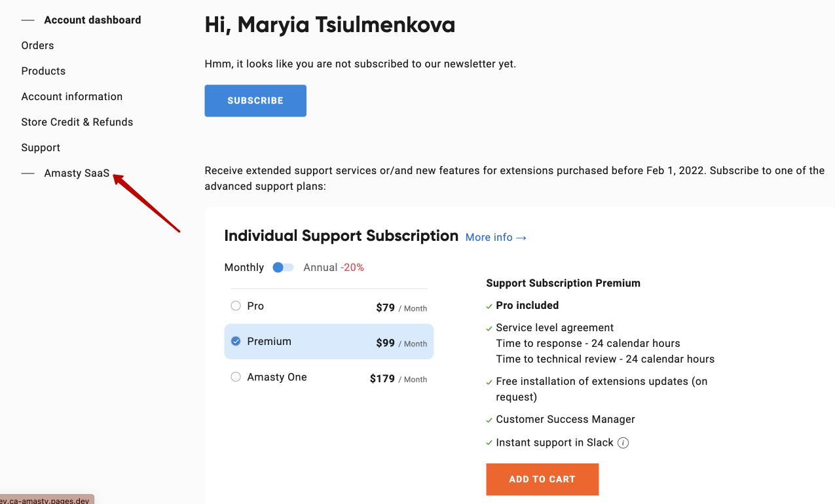Select the Premium plan radio button

point(236,341)
